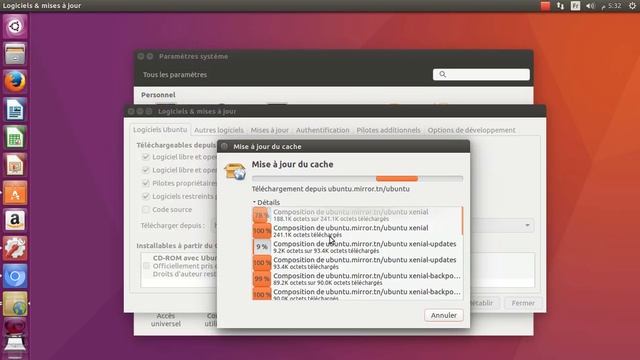Open the Télécharger depuis dropdown arrow
The image size is (640, 360).
tap(527, 225)
